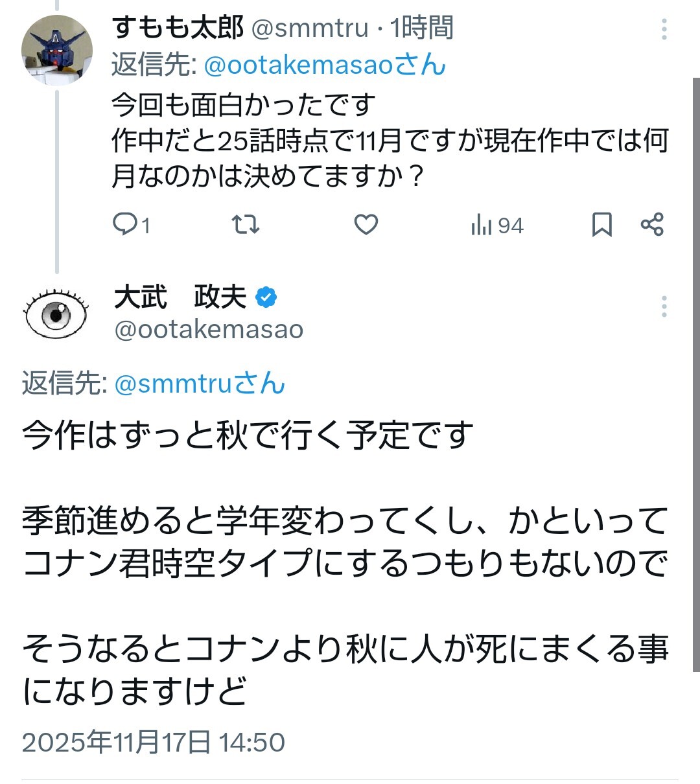Open more options for すもも太郎's tweet
The width and height of the screenshot is (700, 784).
click(664, 29)
